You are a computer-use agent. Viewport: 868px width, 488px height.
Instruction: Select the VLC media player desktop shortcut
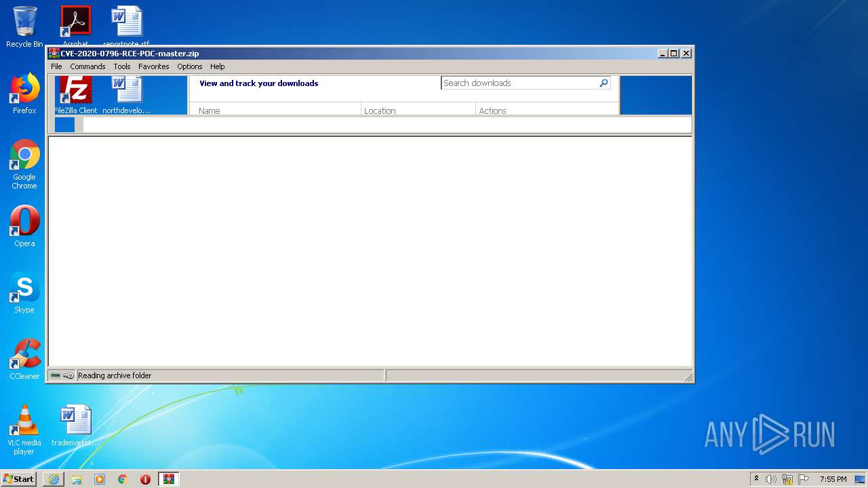point(24,430)
